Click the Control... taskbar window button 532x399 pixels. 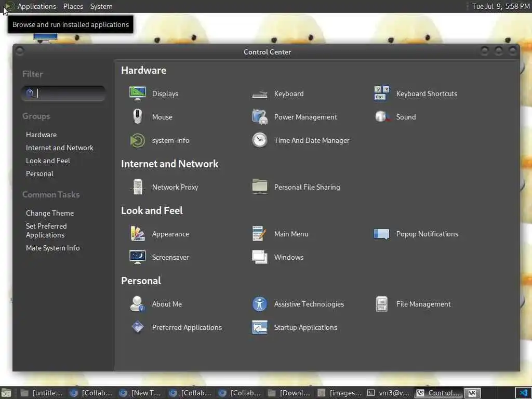tap(438, 393)
